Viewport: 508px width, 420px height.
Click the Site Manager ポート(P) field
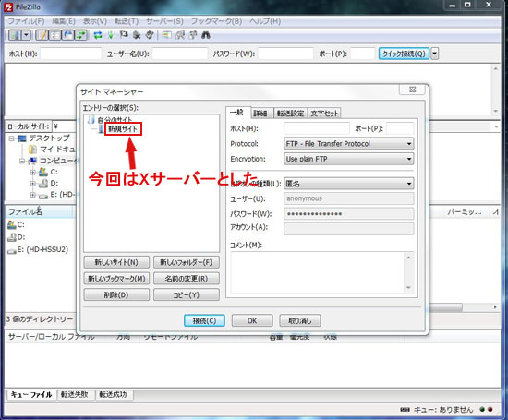click(x=400, y=128)
